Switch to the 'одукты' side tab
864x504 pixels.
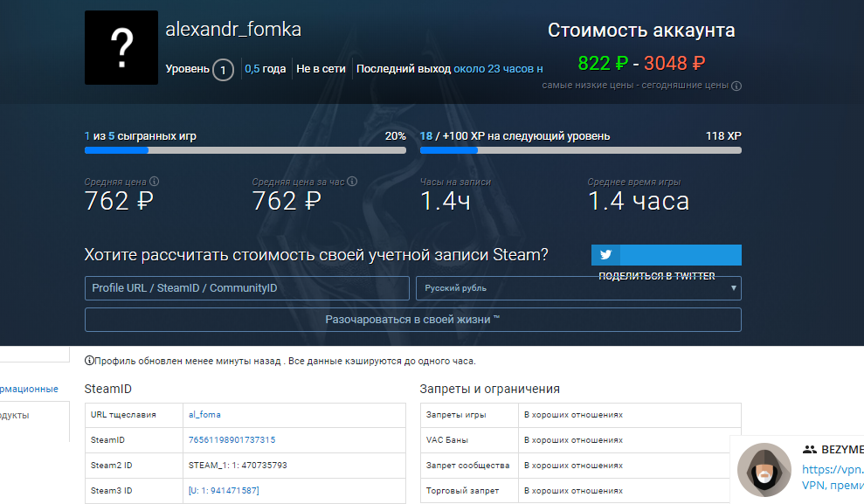pyautogui.click(x=15, y=415)
